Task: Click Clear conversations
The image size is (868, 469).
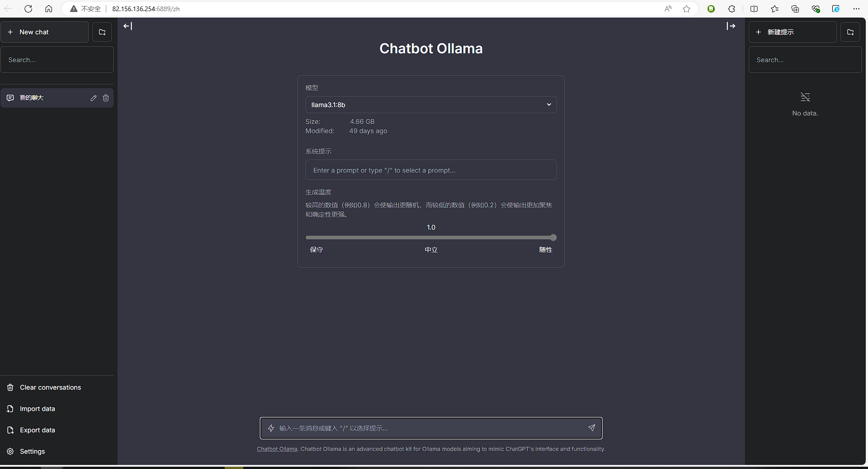Action: point(57,387)
